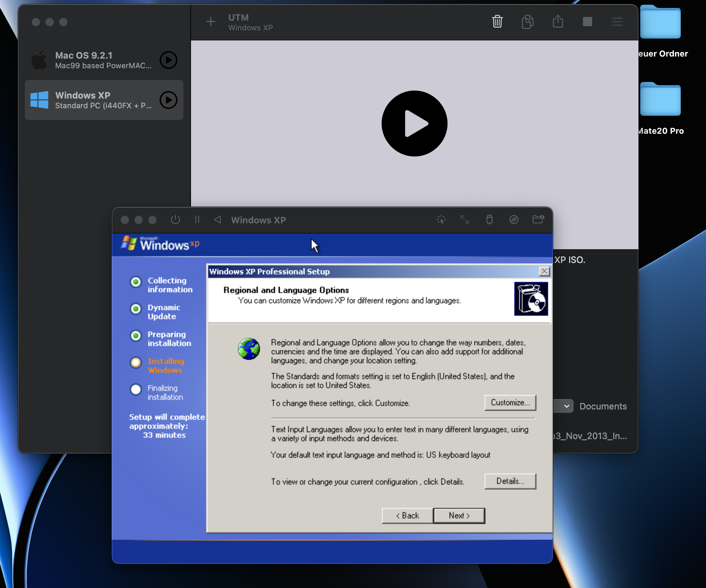Click the Details... button
This screenshot has height=588, width=706.
coord(510,481)
